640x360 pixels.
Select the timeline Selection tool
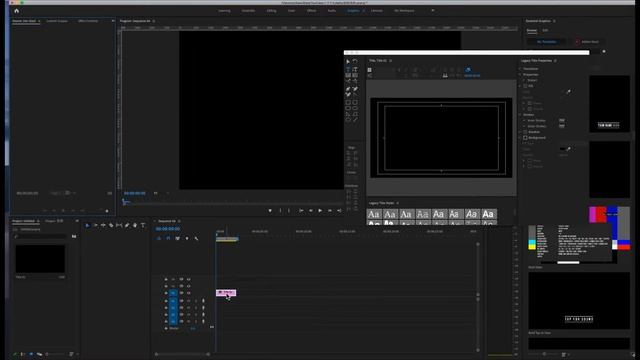(87, 225)
